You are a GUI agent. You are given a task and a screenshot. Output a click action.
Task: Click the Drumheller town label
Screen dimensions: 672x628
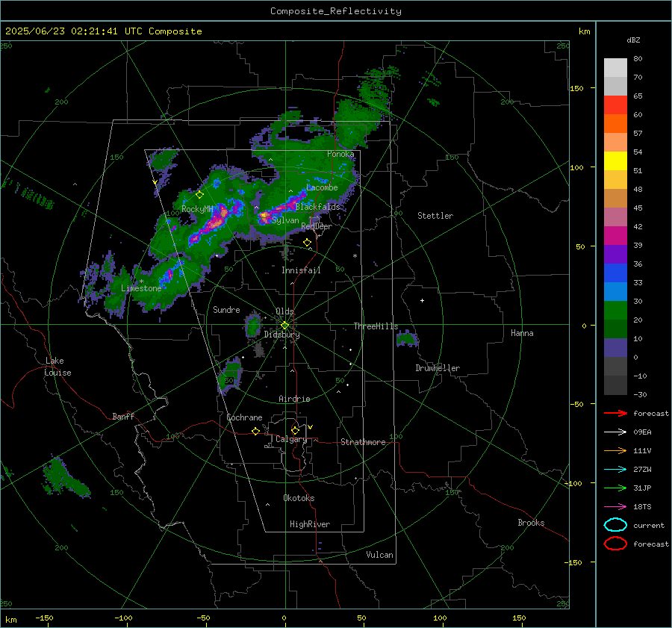pos(438,368)
